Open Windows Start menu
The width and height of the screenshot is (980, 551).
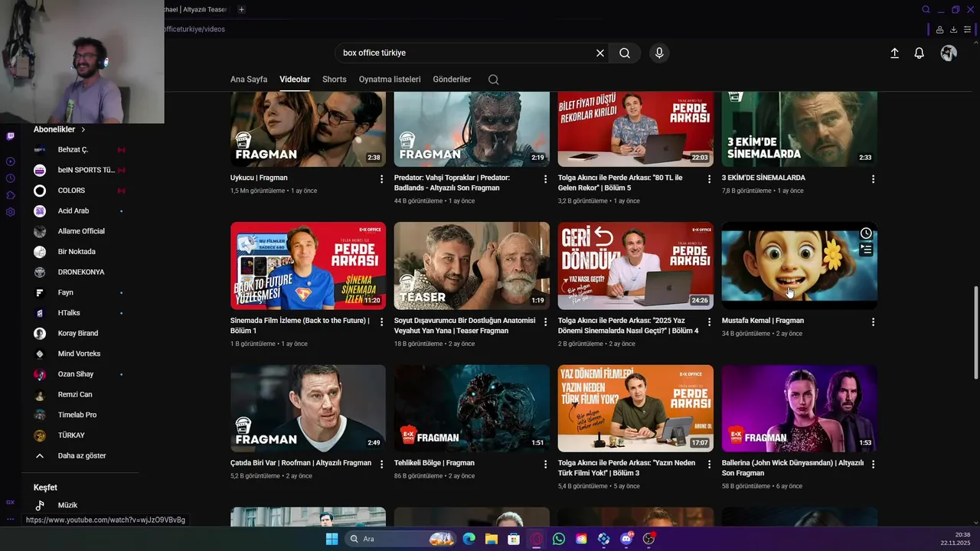point(332,539)
